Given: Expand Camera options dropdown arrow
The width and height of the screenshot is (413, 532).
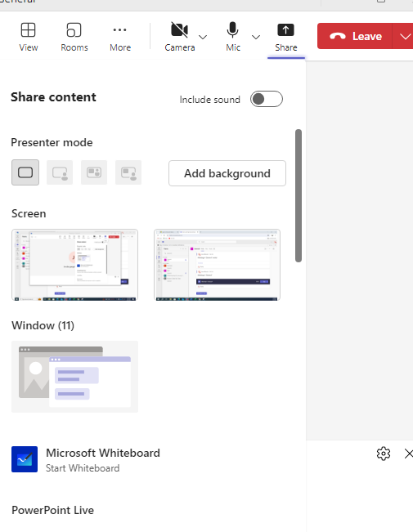Looking at the screenshot, I should tap(203, 37).
